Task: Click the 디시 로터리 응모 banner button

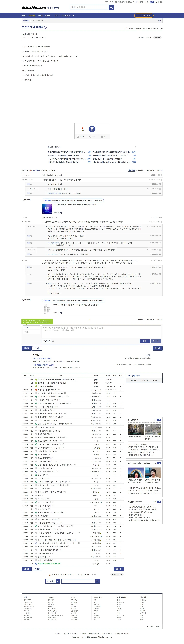Action: point(144,15)
